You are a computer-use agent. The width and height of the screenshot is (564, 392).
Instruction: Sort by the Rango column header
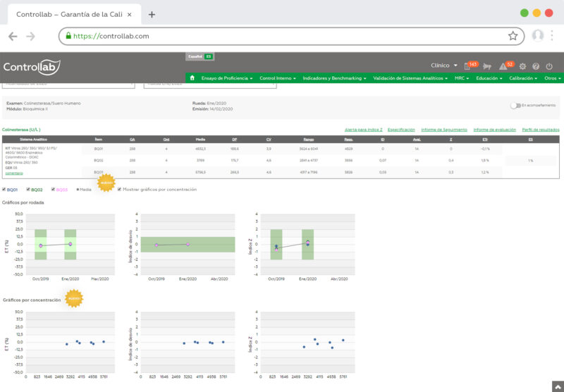(x=308, y=139)
